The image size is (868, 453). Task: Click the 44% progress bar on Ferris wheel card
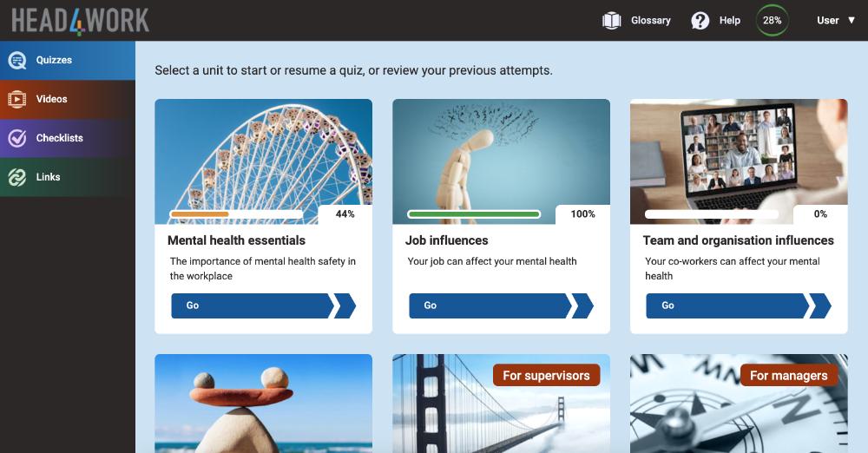pyautogui.click(x=236, y=214)
